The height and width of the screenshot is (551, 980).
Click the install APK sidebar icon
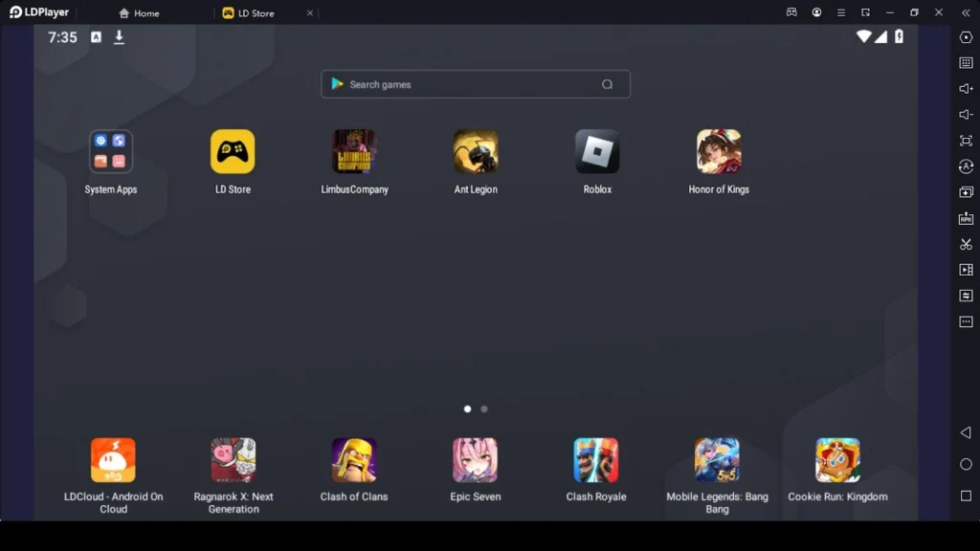pos(966,218)
